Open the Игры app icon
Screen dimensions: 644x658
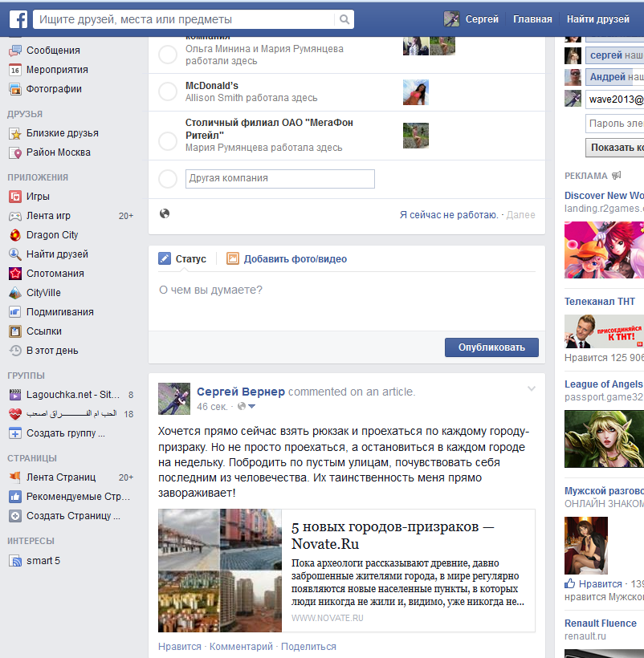click(15, 197)
